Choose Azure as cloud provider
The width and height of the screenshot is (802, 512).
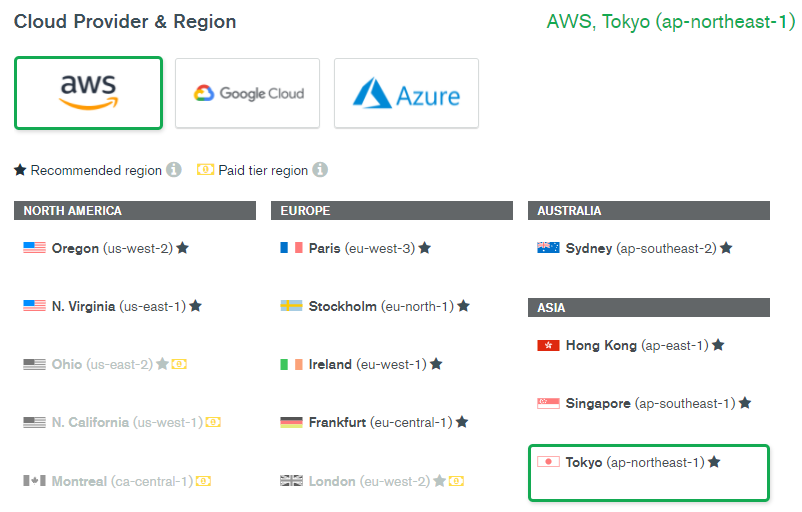[407, 93]
